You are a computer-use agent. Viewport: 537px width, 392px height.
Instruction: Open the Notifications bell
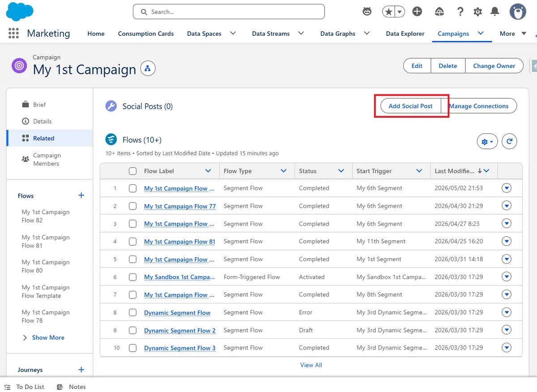tap(495, 12)
